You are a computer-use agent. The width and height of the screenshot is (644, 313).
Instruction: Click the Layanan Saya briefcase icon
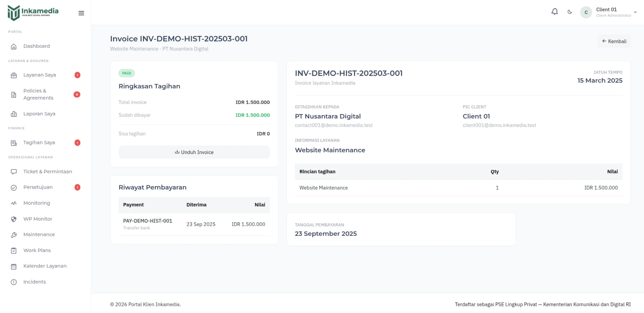[14, 75]
